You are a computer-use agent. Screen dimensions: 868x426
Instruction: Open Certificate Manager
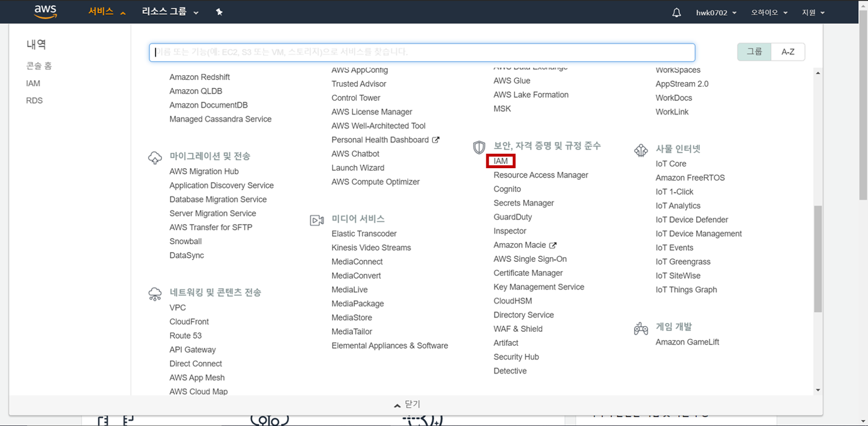click(x=528, y=273)
